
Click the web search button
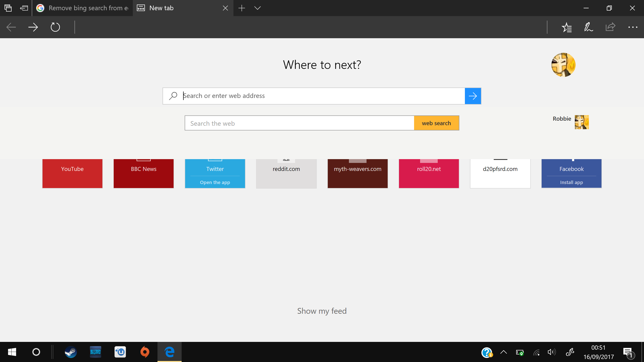(x=436, y=123)
